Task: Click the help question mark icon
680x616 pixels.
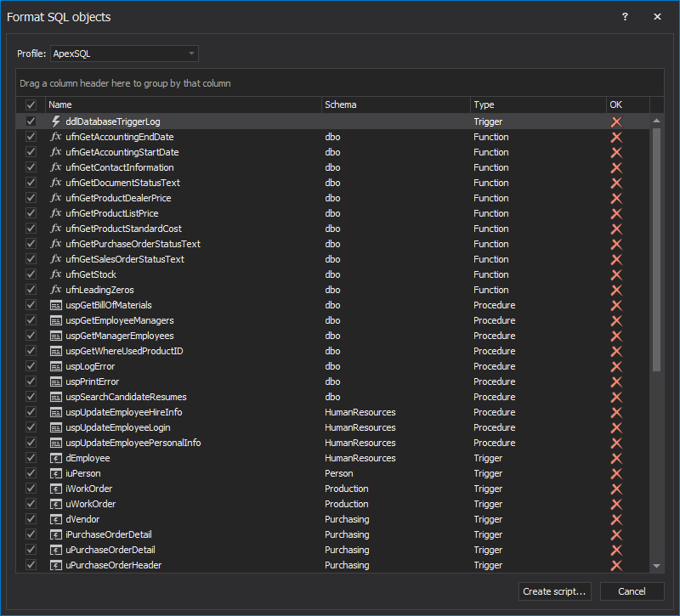Action: (x=625, y=17)
